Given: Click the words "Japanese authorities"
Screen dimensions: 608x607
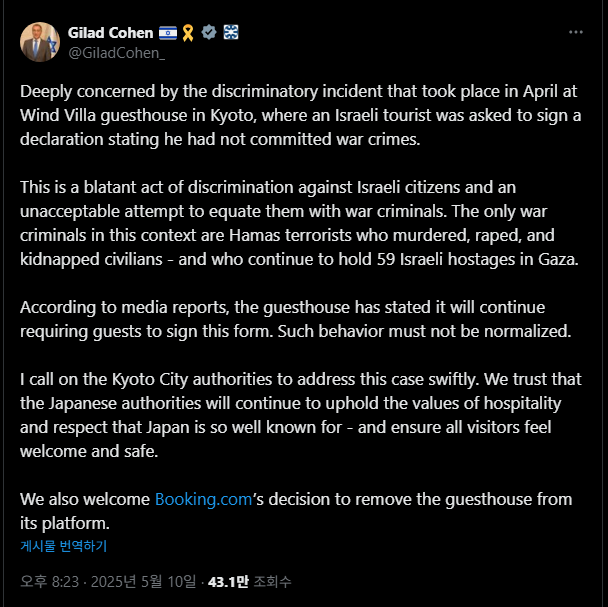Looking at the screenshot, I should point(133,402).
